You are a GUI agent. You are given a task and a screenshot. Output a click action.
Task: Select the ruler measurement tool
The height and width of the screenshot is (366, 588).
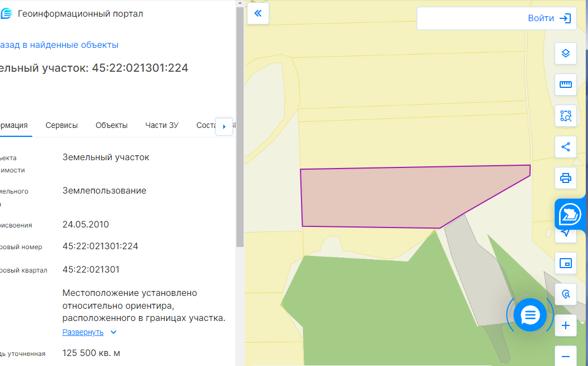566,85
